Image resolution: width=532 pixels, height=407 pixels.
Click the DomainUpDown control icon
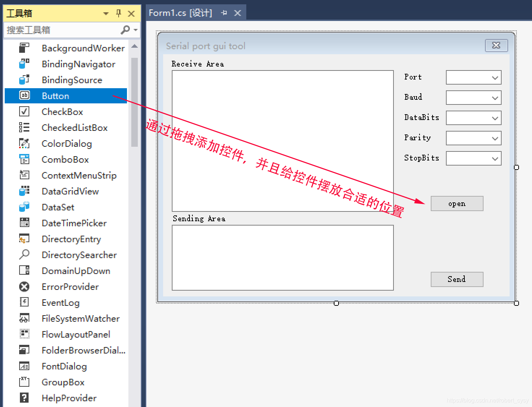pyautogui.click(x=24, y=270)
